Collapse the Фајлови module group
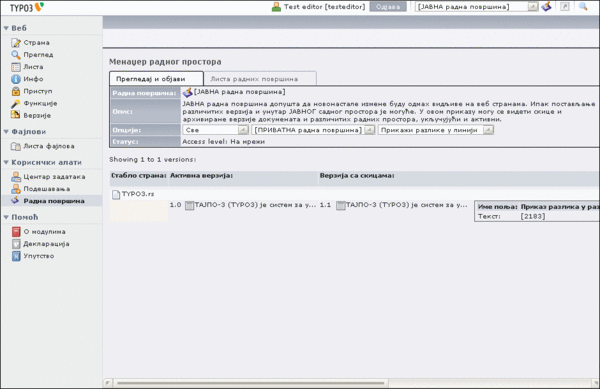Image resolution: width=600 pixels, height=389 pixels. (x=6, y=132)
